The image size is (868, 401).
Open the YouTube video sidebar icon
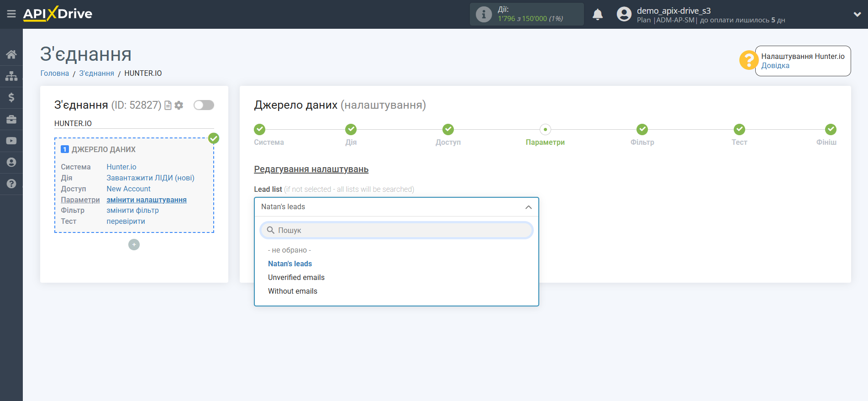coord(11,141)
